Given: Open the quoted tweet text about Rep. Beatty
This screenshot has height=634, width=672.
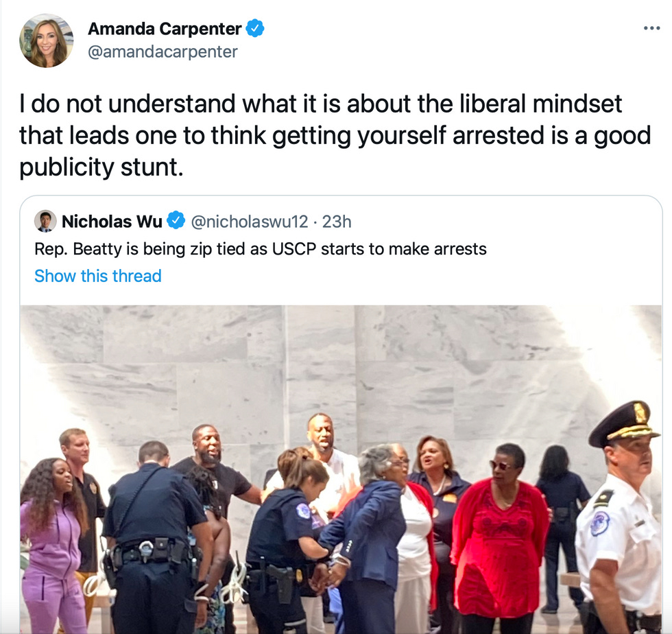Looking at the screenshot, I should click(261, 249).
